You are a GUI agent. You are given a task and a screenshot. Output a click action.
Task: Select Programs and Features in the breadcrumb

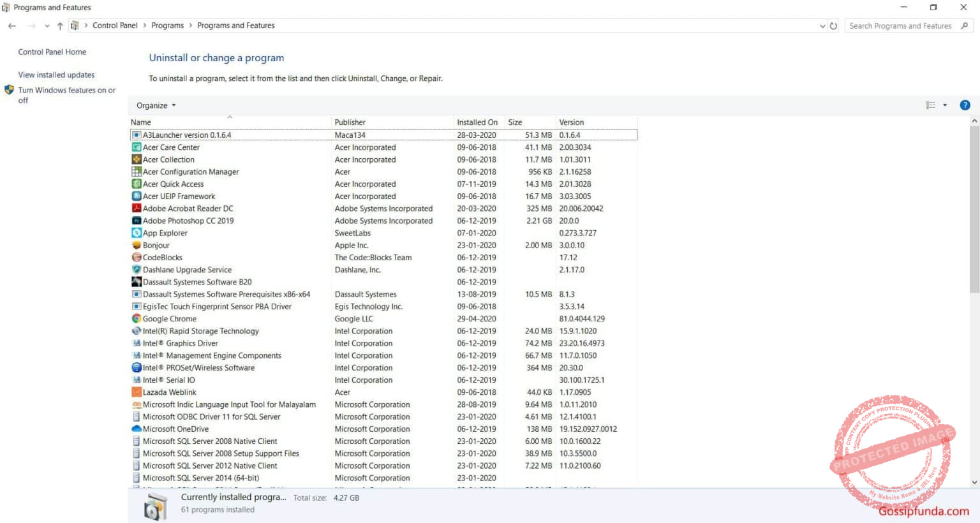(x=235, y=25)
